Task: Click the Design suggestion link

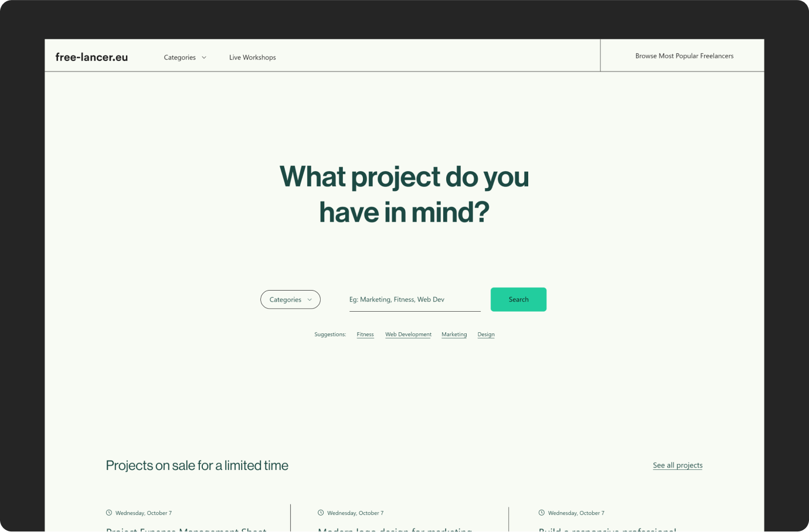Action: pos(486,335)
